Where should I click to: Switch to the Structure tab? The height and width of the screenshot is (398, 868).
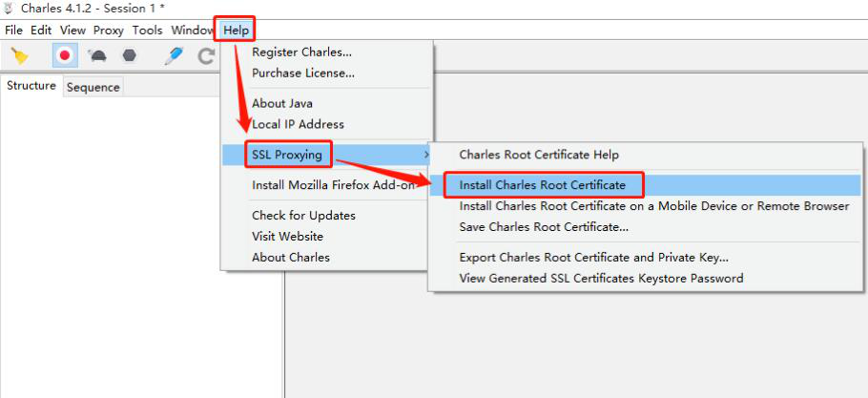[x=31, y=86]
